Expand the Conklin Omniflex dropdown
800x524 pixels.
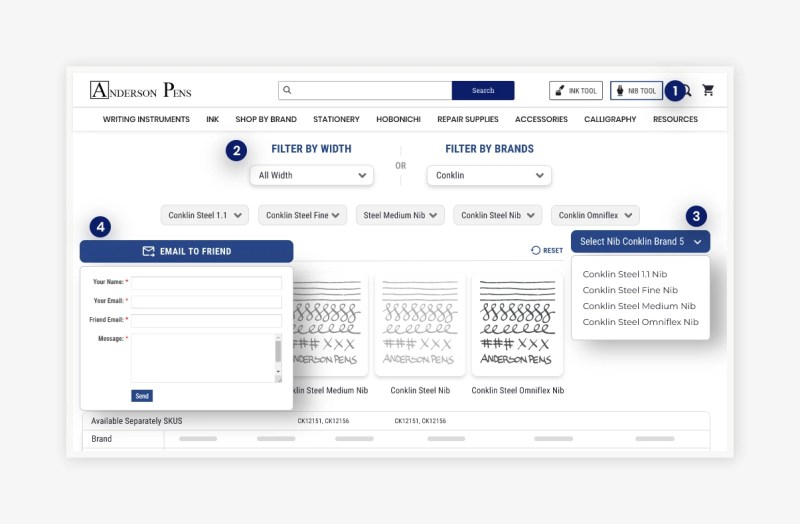point(595,215)
